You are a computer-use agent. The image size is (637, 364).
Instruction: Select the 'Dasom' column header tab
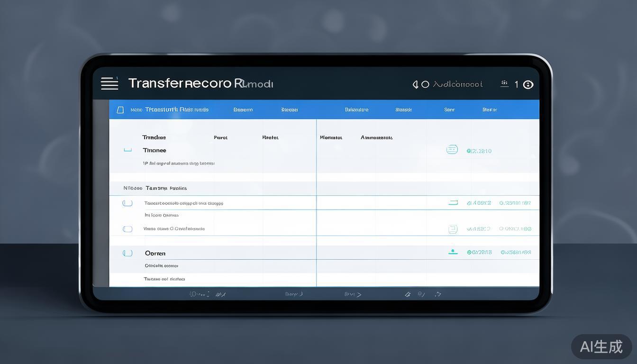(x=243, y=109)
